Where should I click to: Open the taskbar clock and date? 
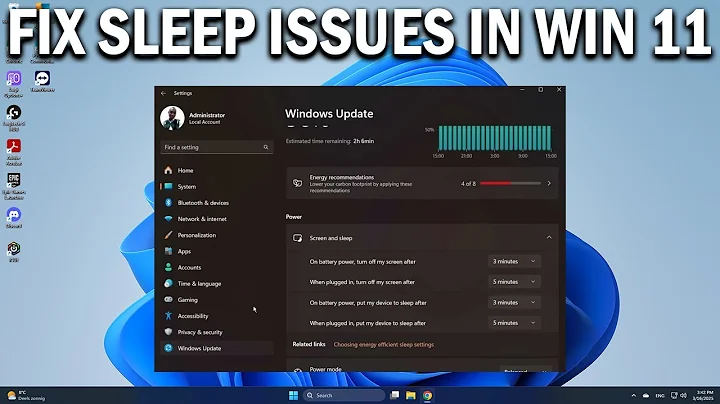point(704,395)
